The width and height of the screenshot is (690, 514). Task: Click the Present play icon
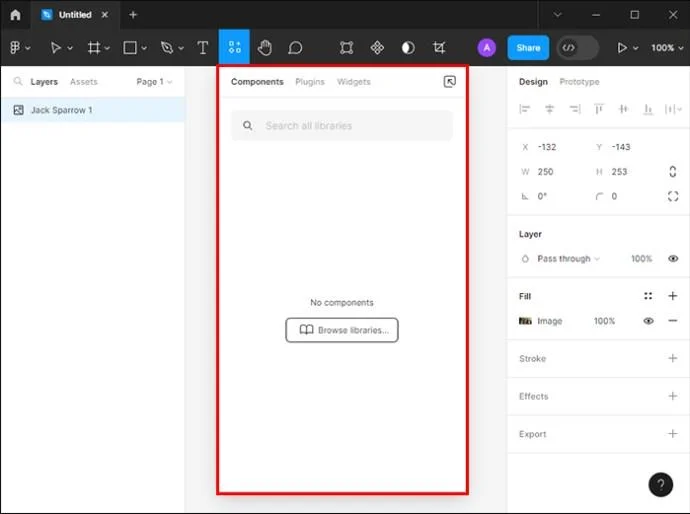click(x=622, y=48)
